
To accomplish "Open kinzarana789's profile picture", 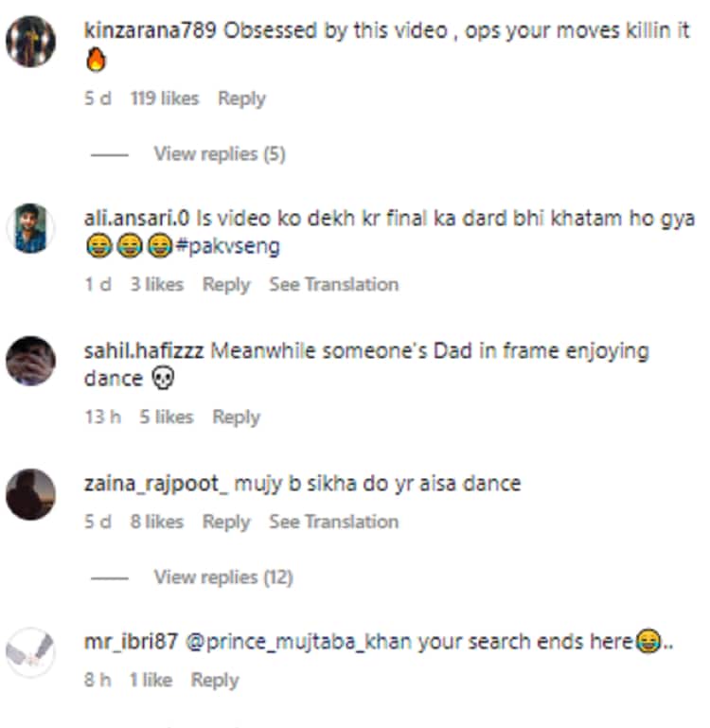I will (x=30, y=42).
